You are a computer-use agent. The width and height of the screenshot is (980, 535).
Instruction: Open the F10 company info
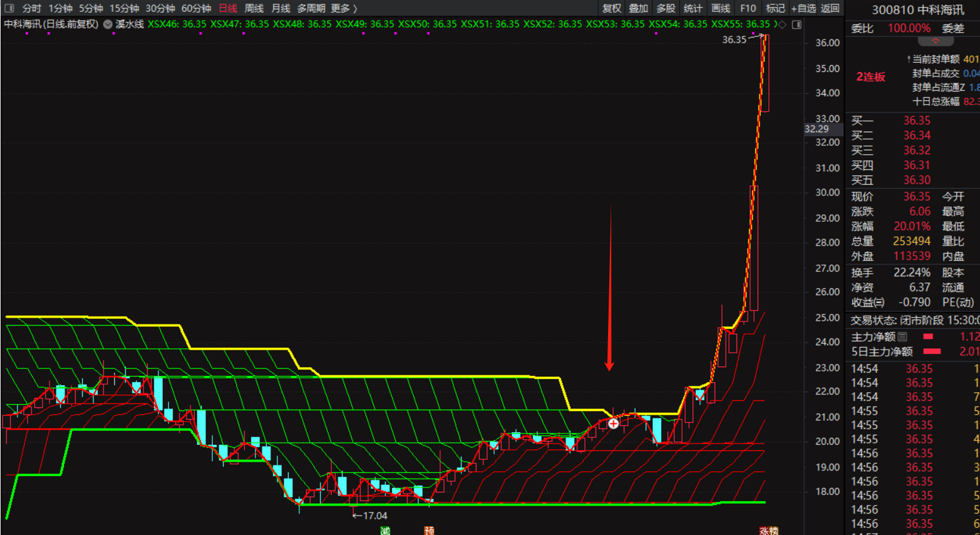[x=748, y=8]
